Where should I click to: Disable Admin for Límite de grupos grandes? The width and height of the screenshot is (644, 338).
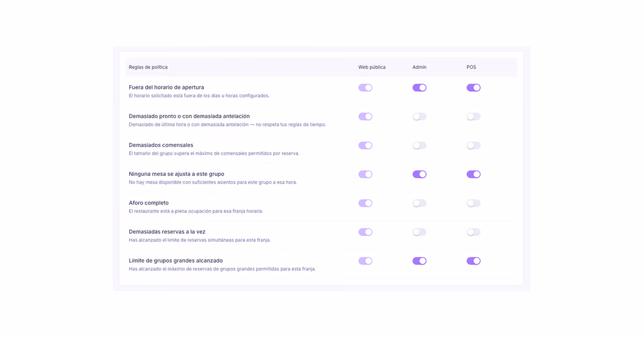[419, 261]
